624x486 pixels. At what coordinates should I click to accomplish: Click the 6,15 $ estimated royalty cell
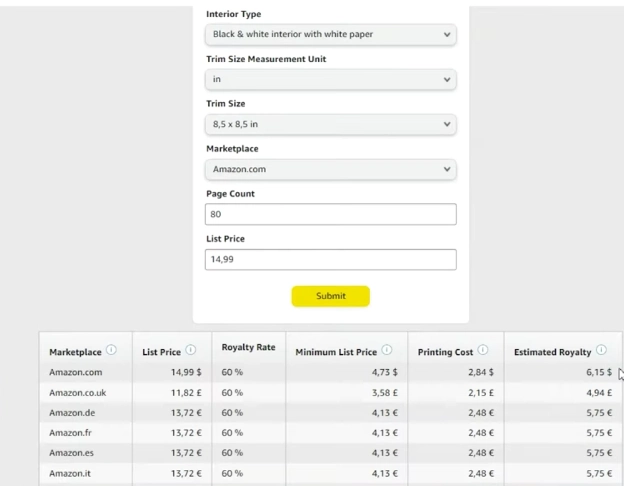(x=595, y=372)
